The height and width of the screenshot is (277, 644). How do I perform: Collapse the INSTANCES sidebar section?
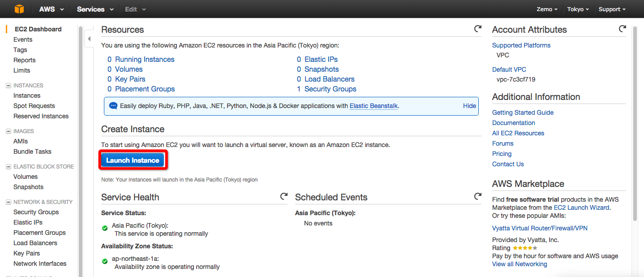point(9,86)
